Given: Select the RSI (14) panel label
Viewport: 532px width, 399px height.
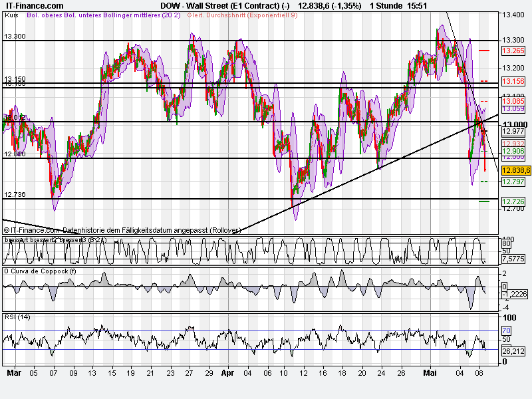Looking at the screenshot, I should (x=17, y=317).
